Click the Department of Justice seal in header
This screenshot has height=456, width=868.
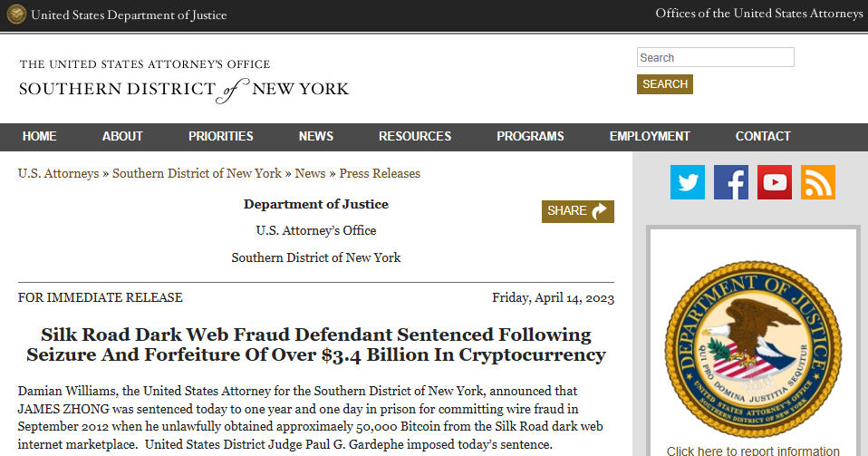16,15
